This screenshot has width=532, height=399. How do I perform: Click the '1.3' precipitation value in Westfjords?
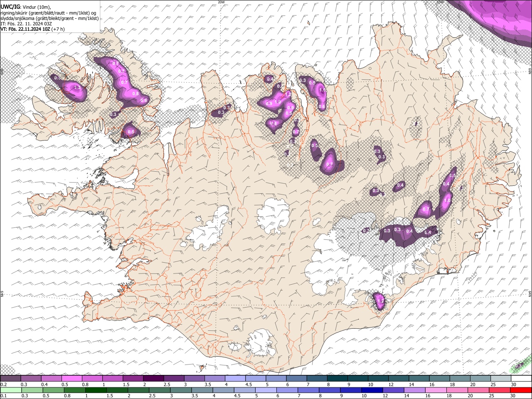point(77,88)
